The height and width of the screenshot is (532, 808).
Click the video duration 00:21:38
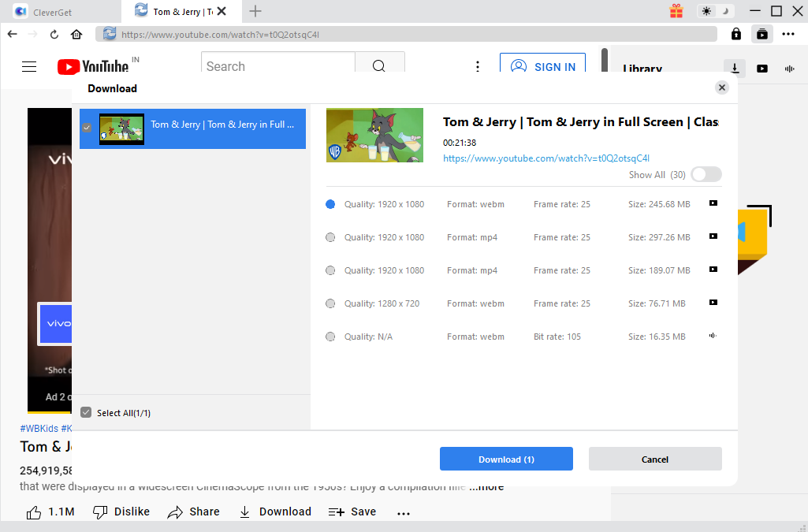459,143
